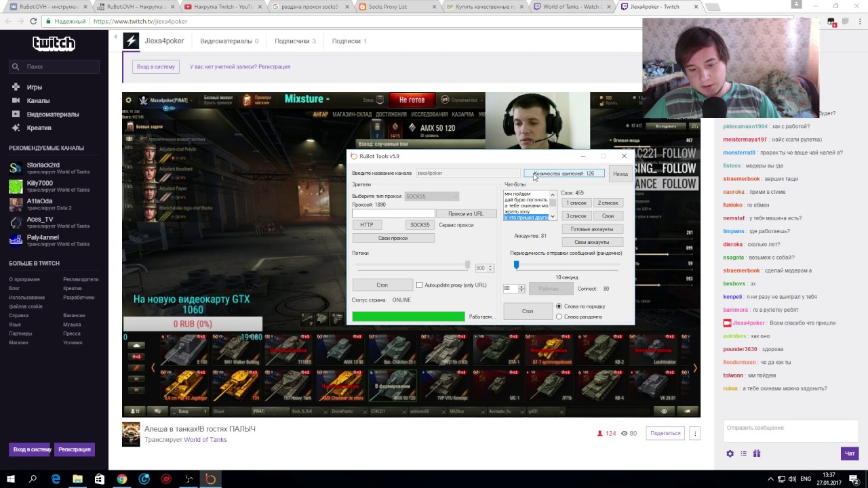This screenshot has height=488, width=868.
Task: Open Видеоматериалы in the Twitch sidebar
Action: [x=53, y=114]
